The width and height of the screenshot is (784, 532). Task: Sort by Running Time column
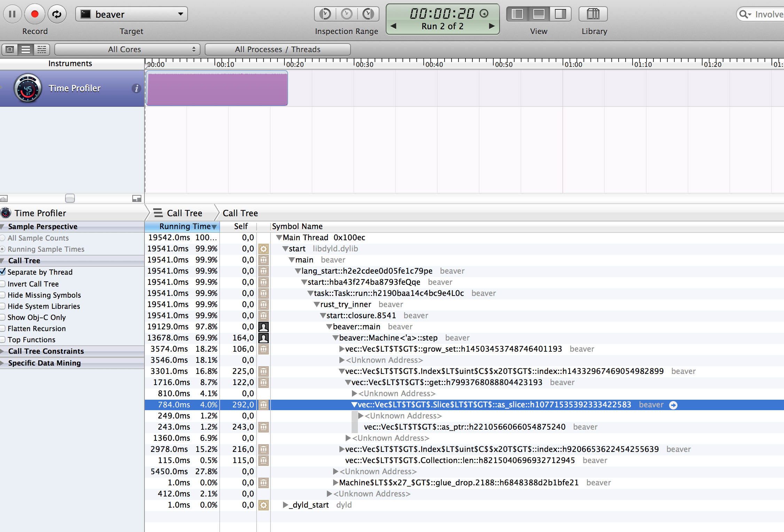182,227
